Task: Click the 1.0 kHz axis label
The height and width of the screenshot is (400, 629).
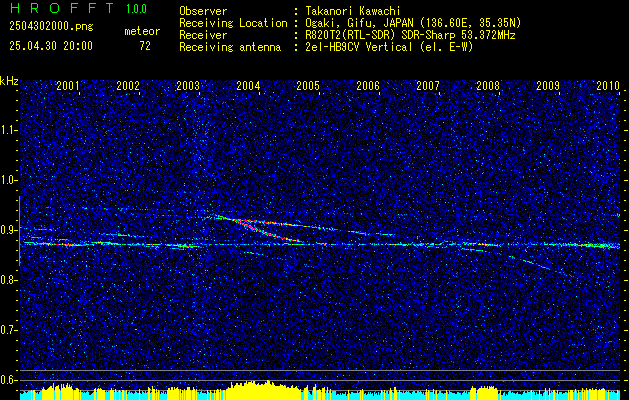Action: (8, 180)
